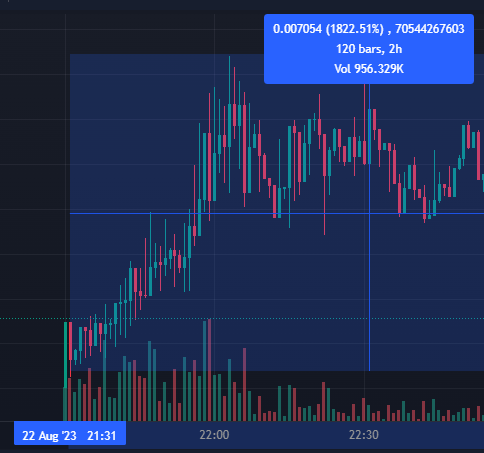Click the "Vol 956.329K" text in tooltip
484x453 pixels.
pos(369,69)
